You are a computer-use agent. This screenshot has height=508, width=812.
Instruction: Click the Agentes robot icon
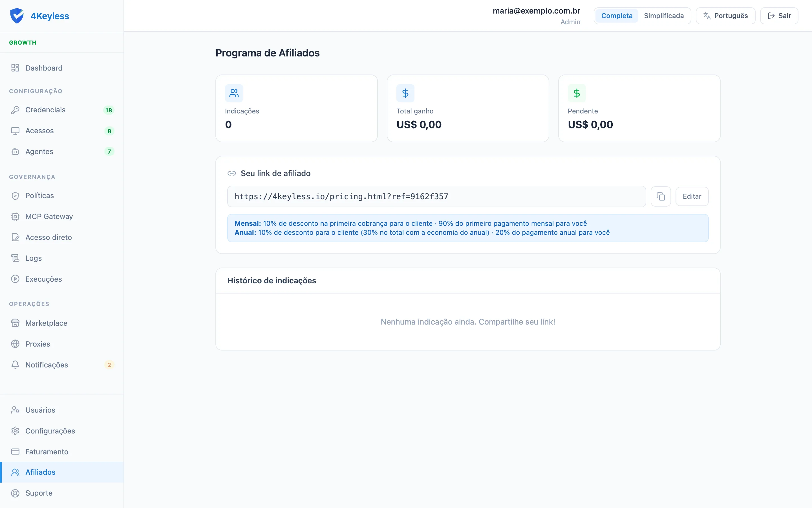pos(15,152)
